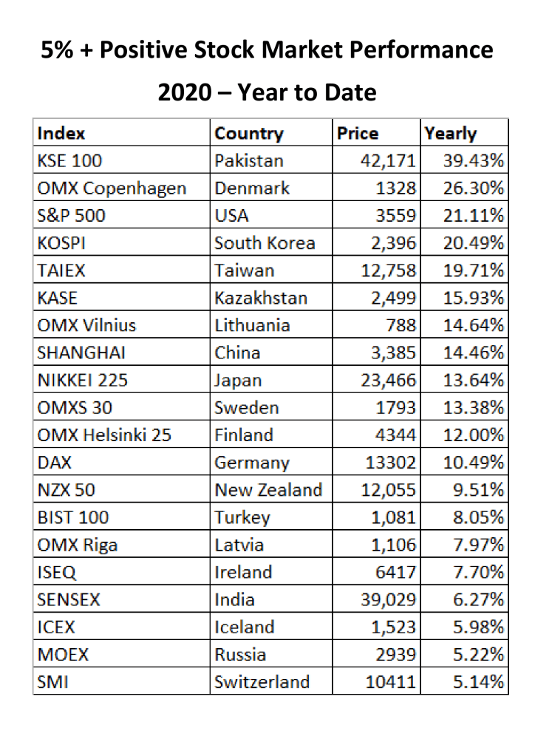Image resolution: width=535 pixels, height=756 pixels.
Task: Click the NIKKEI 225 cell
Action: click(x=82, y=381)
